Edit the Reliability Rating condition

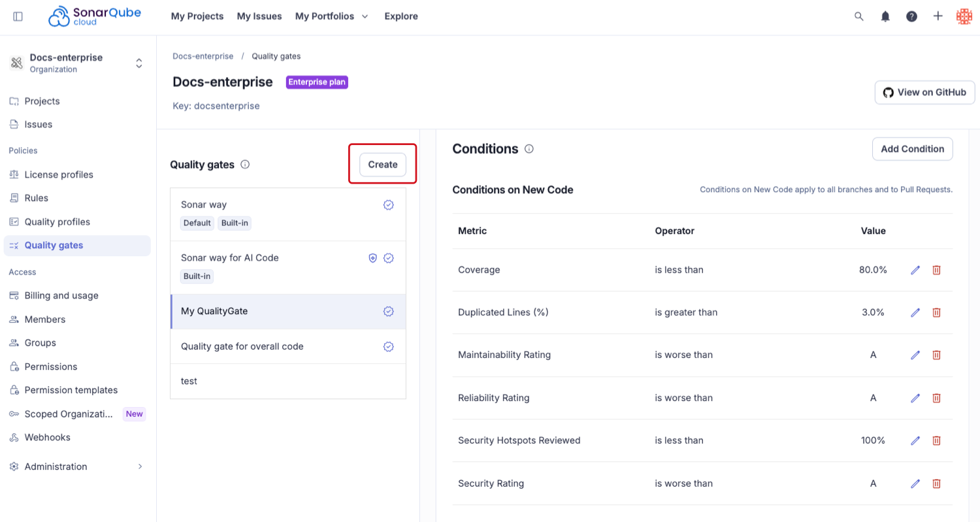[915, 398]
